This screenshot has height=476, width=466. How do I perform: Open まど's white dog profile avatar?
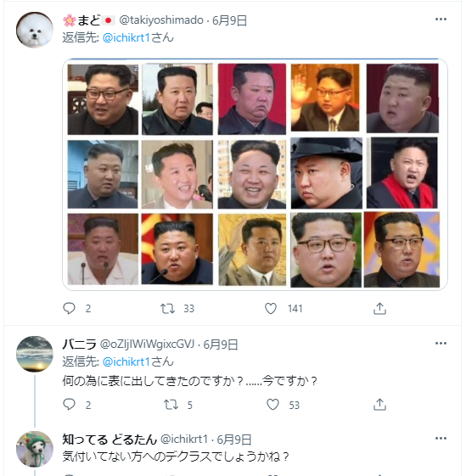[35, 30]
